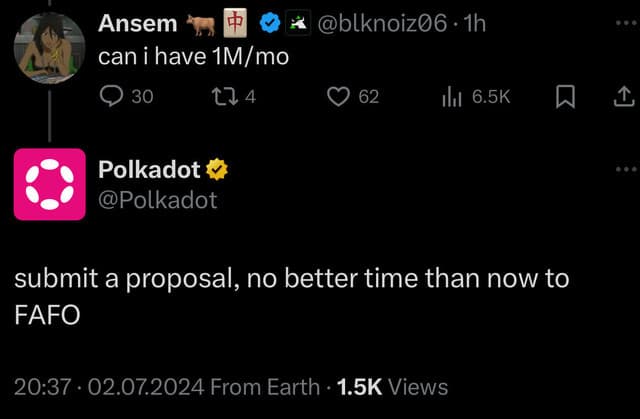Click the Ansem display name
640x419 pixels.
[x=138, y=23]
